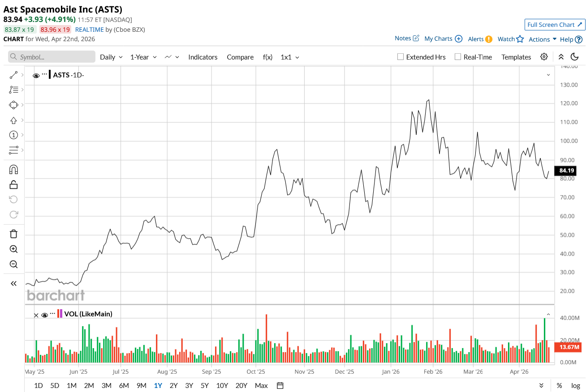Remove the VOL indicator pane
586x392 pixels.
36,315
